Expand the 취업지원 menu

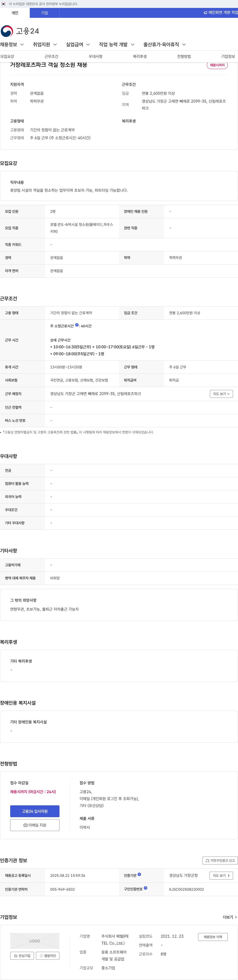pyautogui.click(x=45, y=45)
